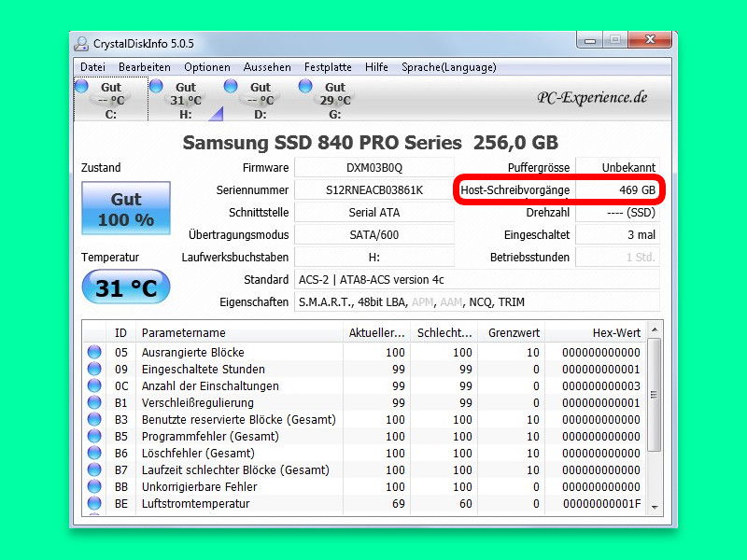Click the blue status orb for drive H:
The height and width of the screenshot is (560, 747).
[156, 86]
